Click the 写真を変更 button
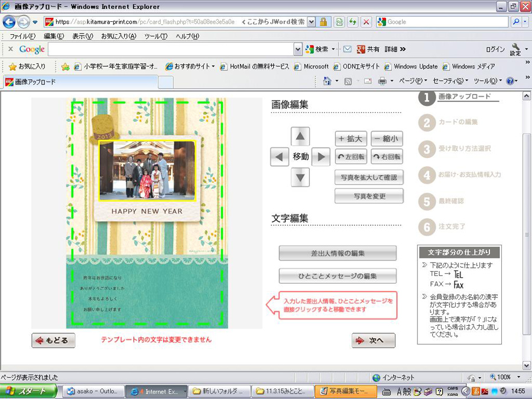Image resolution: width=532 pixels, height=399 pixels. pyautogui.click(x=369, y=196)
